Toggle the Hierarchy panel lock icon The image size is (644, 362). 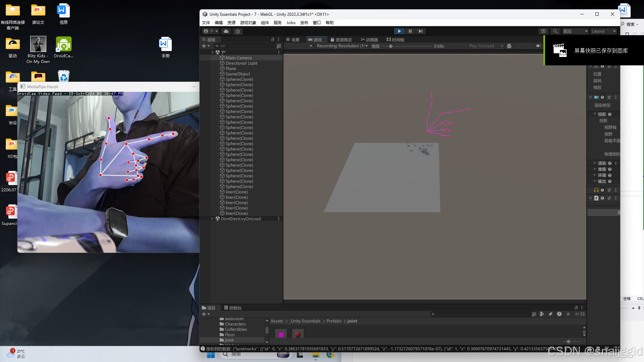tap(272, 40)
